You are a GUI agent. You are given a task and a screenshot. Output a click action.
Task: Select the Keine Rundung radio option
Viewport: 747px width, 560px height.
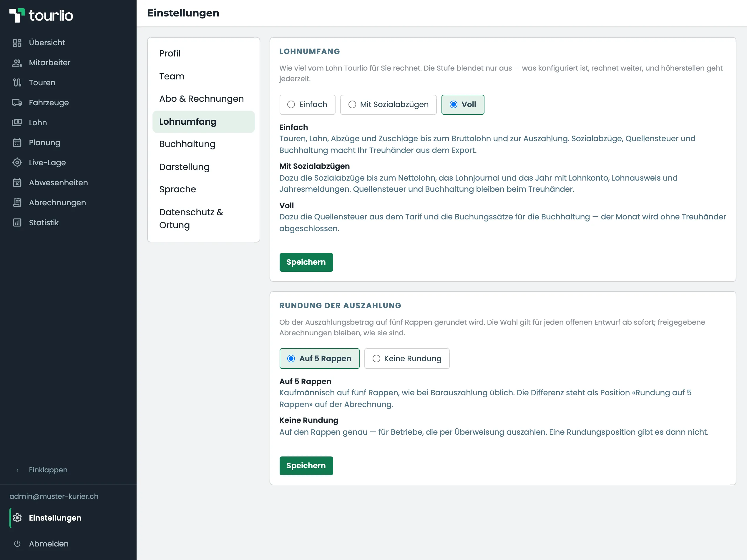(406, 359)
